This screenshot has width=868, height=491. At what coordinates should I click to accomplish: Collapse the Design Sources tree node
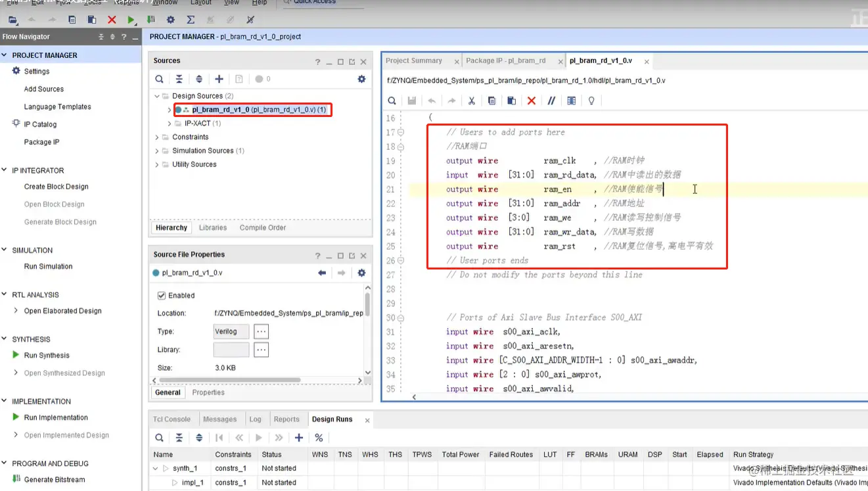(157, 96)
